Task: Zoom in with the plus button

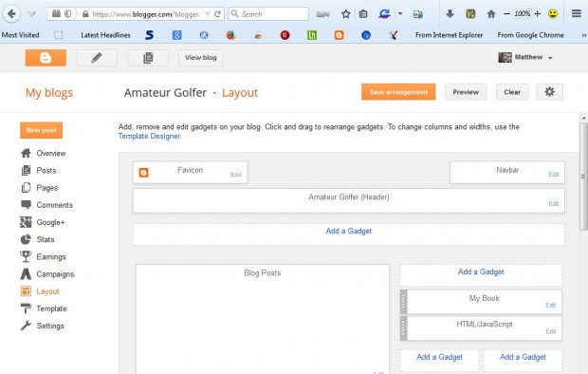Action: (x=538, y=14)
